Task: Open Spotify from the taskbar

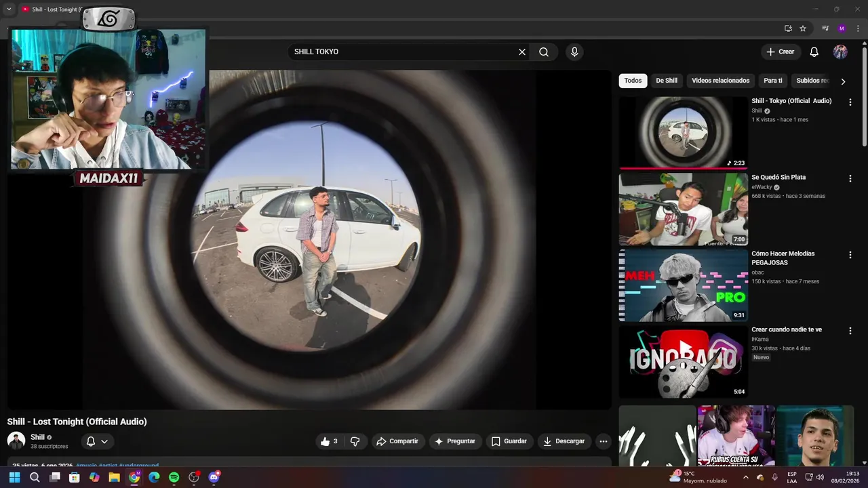Action: pos(174,477)
